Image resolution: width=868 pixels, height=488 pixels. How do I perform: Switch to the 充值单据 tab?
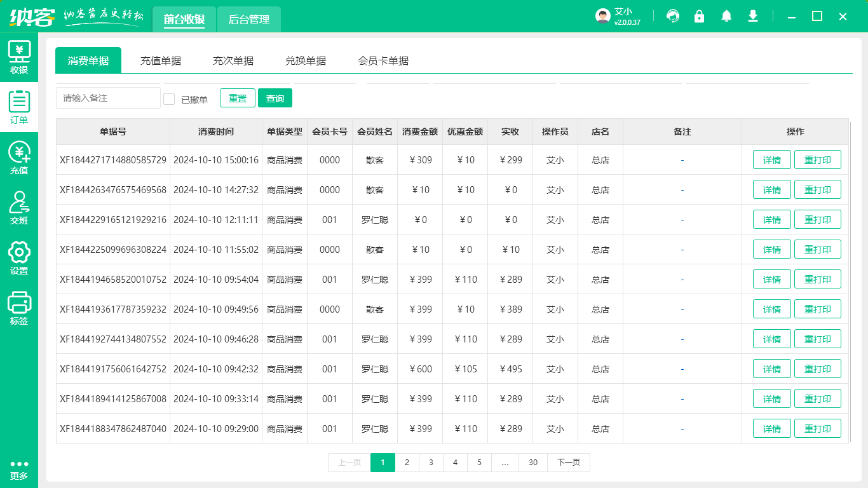point(161,61)
